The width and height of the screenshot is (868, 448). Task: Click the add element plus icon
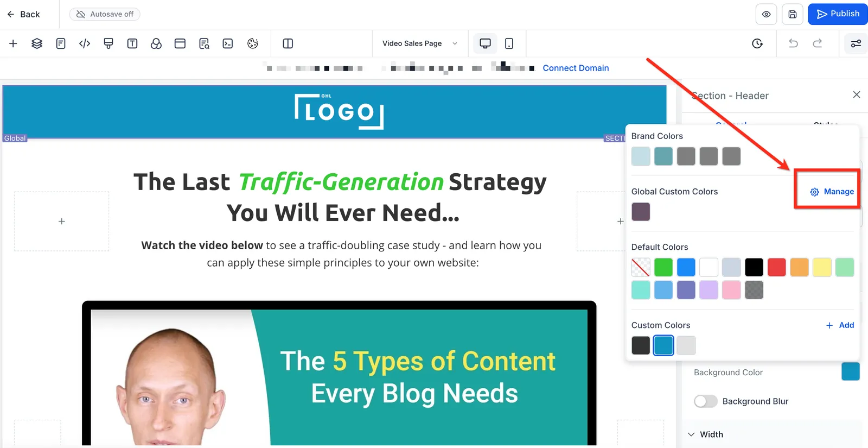(13, 43)
